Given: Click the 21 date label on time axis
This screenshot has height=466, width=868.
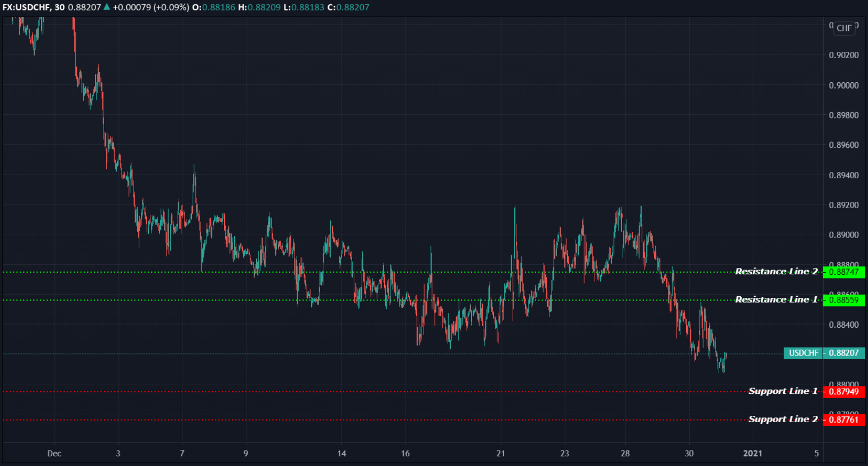Looking at the screenshot, I should click(x=500, y=454).
